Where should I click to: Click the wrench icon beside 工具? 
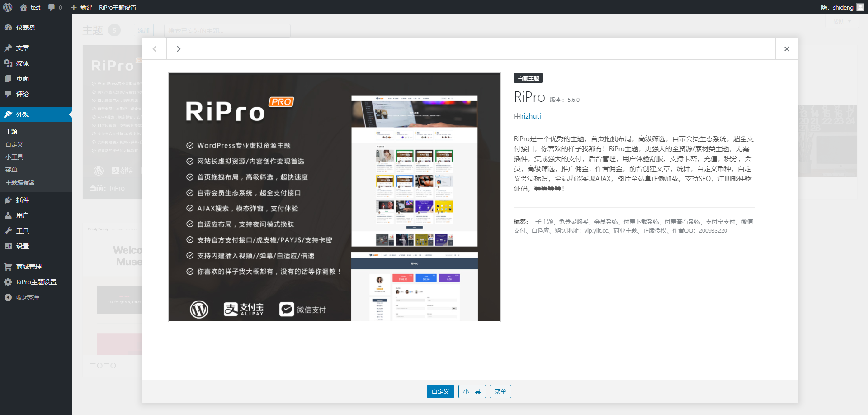[x=8, y=231]
